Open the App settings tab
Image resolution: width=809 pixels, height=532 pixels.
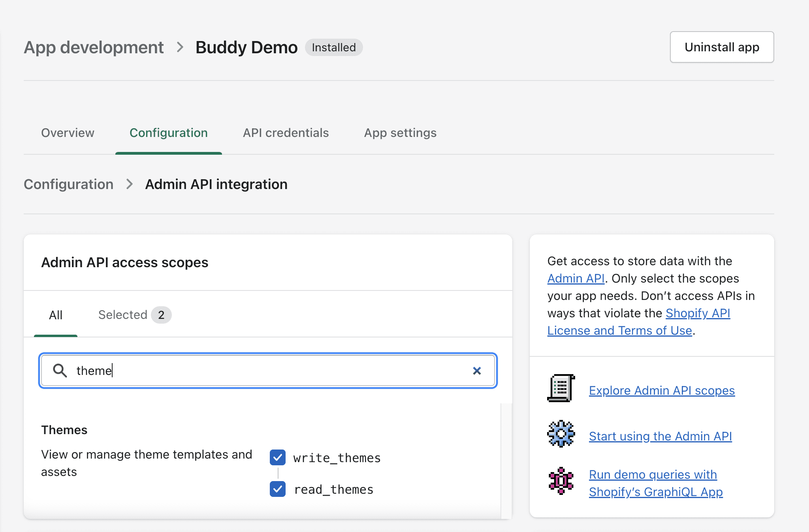400,132
